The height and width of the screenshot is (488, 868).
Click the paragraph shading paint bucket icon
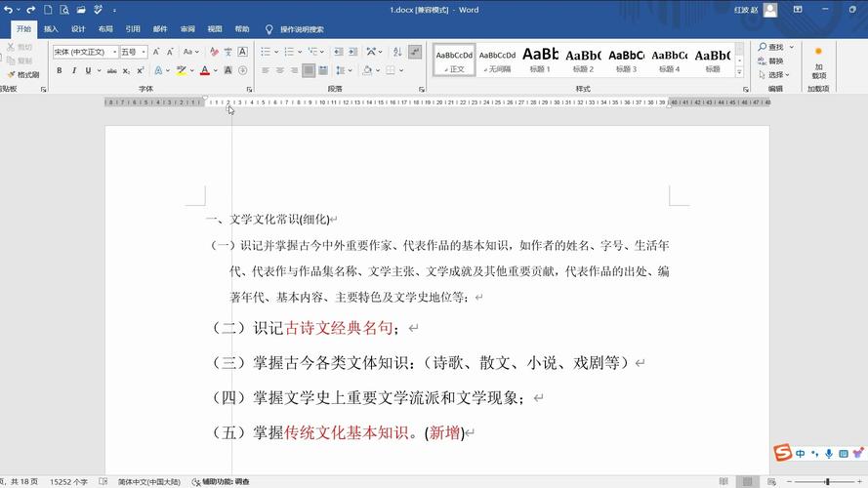(367, 70)
